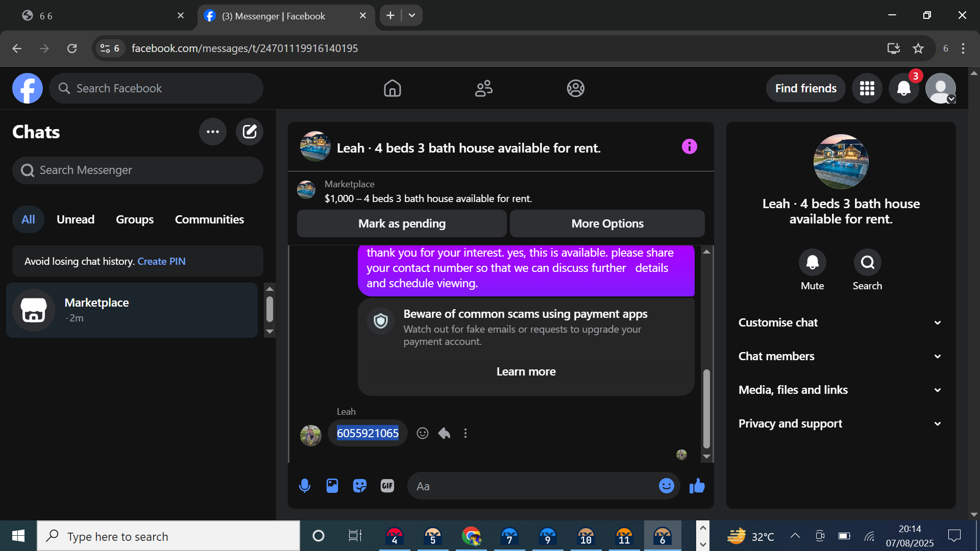Select the Unread chats filter

[x=76, y=219]
